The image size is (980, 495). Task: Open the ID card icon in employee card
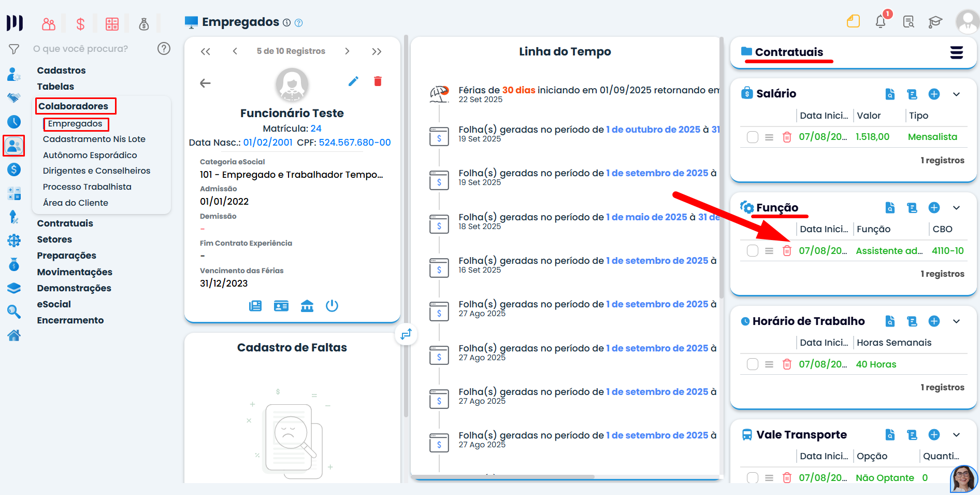(x=281, y=306)
